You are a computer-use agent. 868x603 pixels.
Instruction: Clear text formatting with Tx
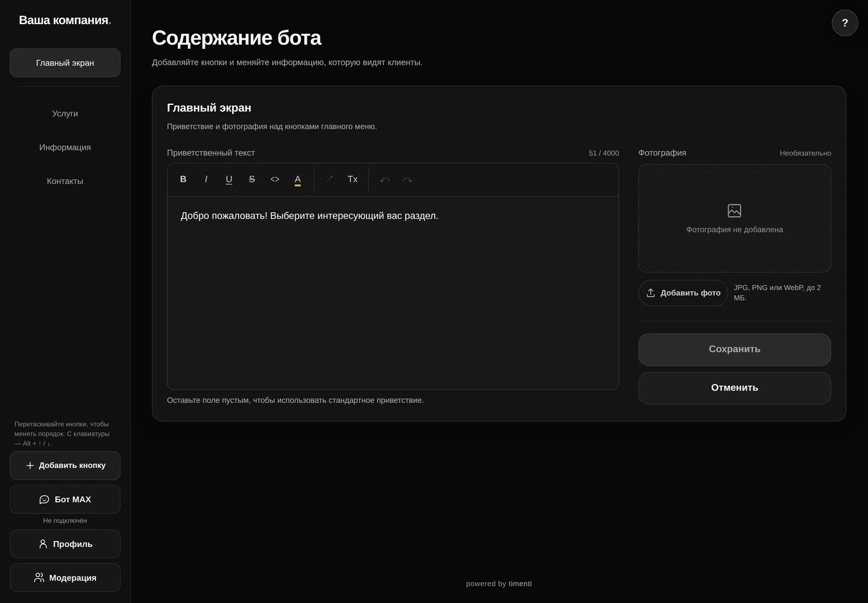click(x=353, y=179)
